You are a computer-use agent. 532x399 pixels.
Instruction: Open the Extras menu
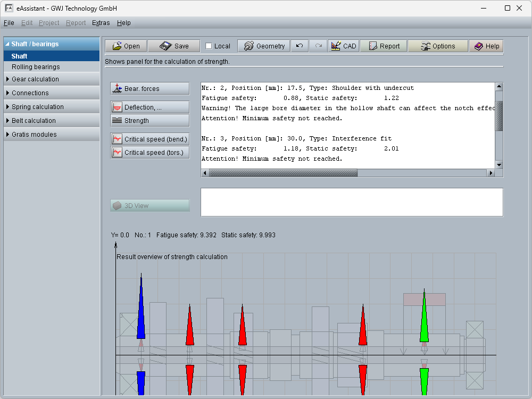(101, 23)
